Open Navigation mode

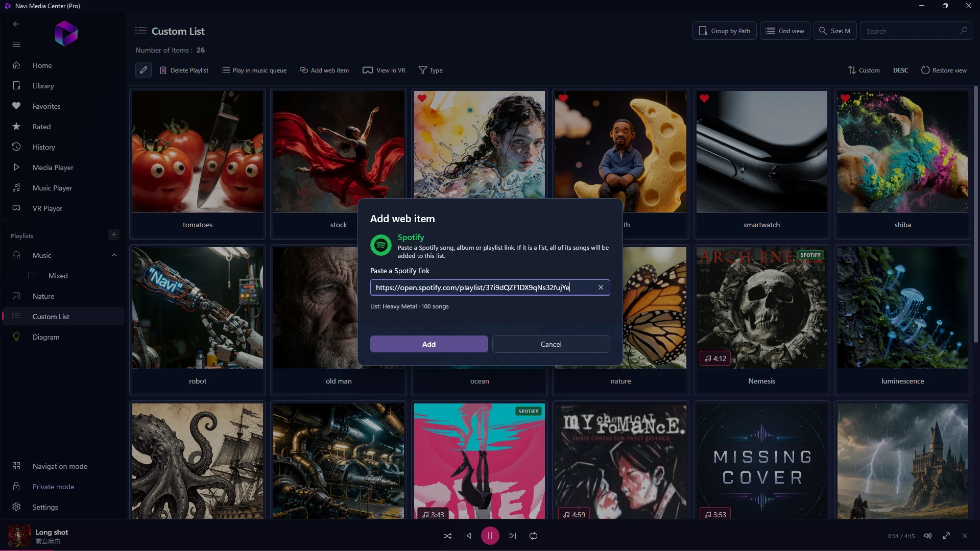(x=63, y=466)
